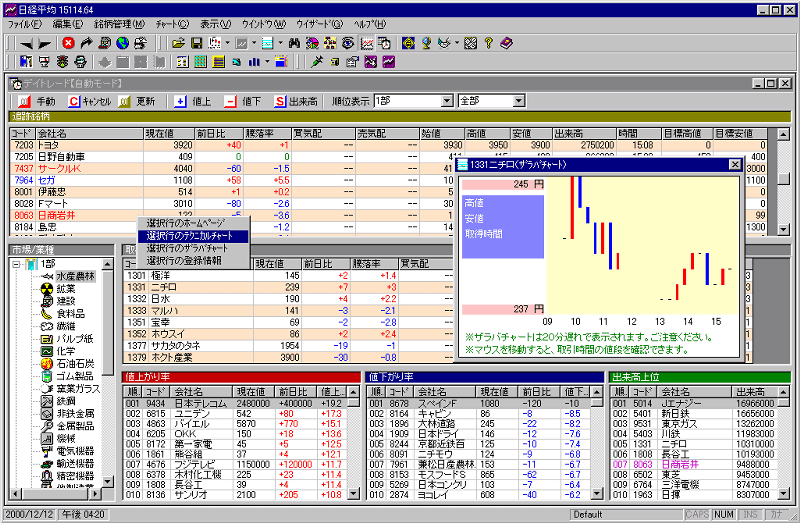Click the globe on pedestal toolbar icon
Image resolution: width=800 pixels, height=523 pixels.
[x=427, y=43]
